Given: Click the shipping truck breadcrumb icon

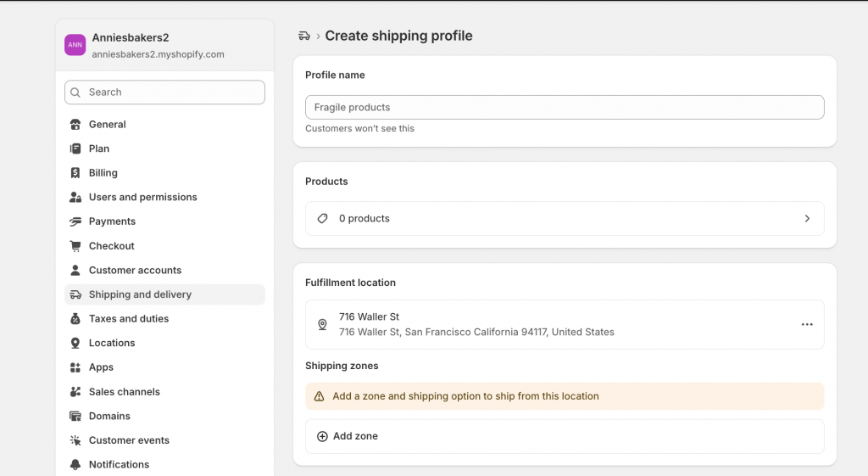Looking at the screenshot, I should click(304, 36).
